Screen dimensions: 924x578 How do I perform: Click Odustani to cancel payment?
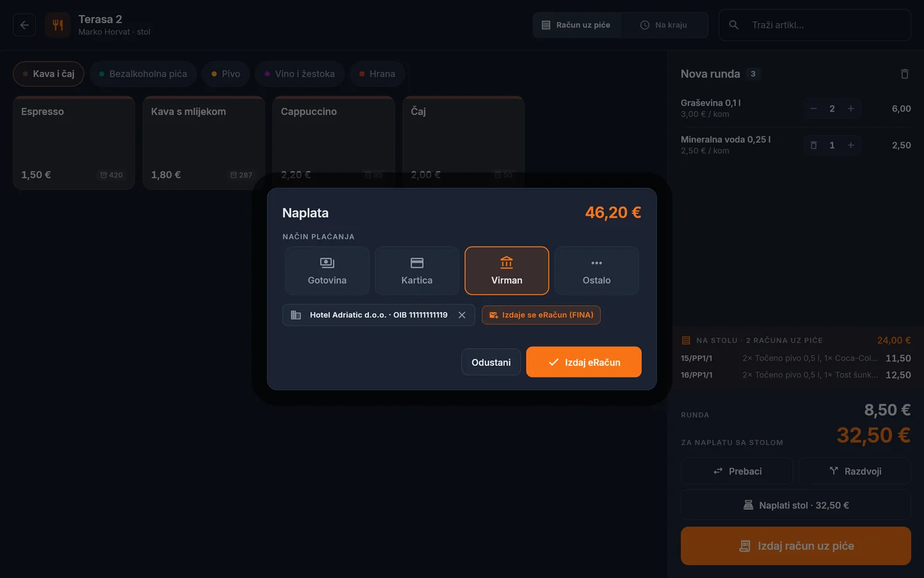point(491,362)
